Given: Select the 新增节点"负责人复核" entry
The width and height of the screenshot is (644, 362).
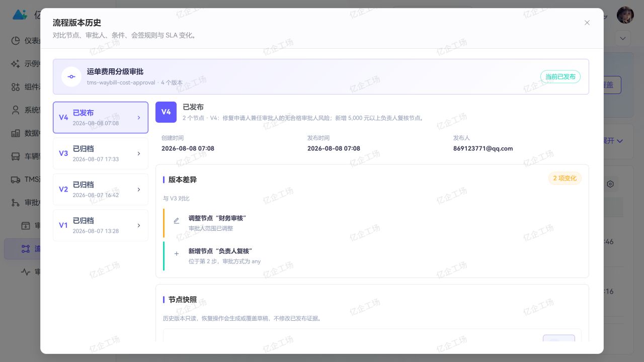Looking at the screenshot, I should click(x=372, y=256).
